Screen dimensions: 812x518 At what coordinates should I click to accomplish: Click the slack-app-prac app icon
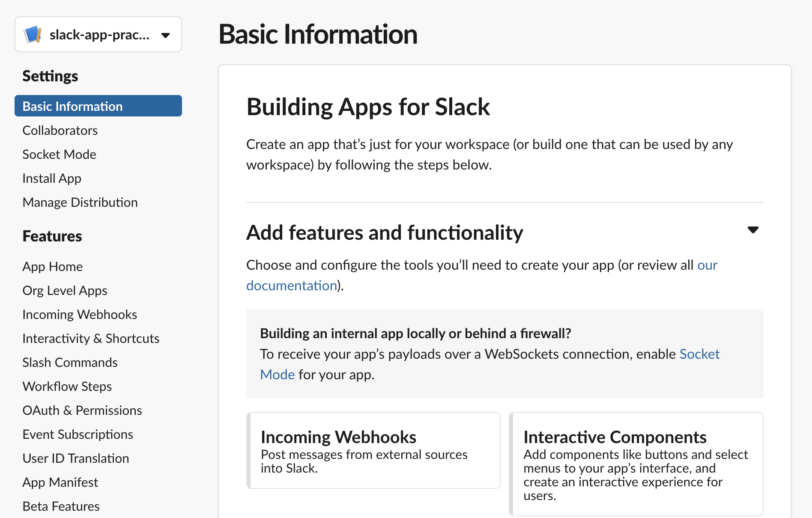click(x=33, y=34)
